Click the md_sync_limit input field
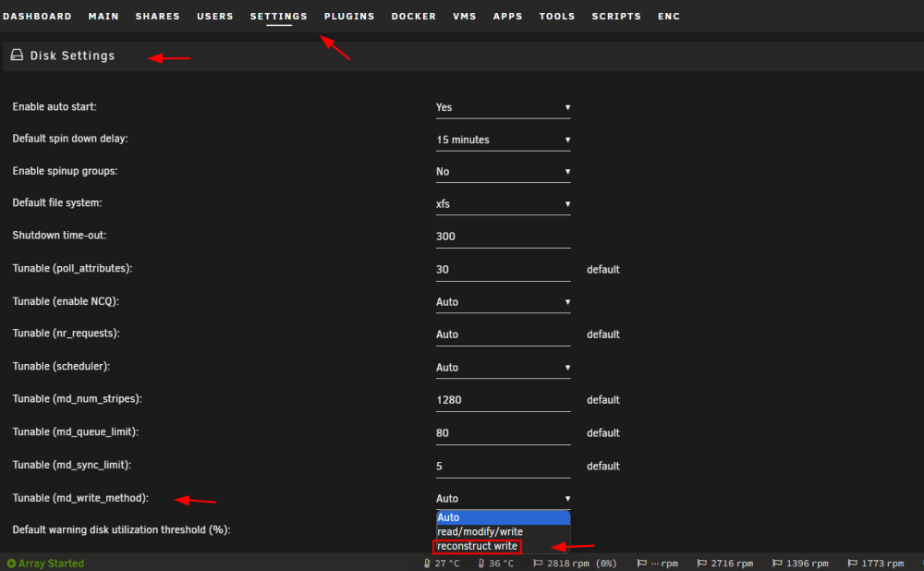The width and height of the screenshot is (924, 571). pyautogui.click(x=503, y=466)
